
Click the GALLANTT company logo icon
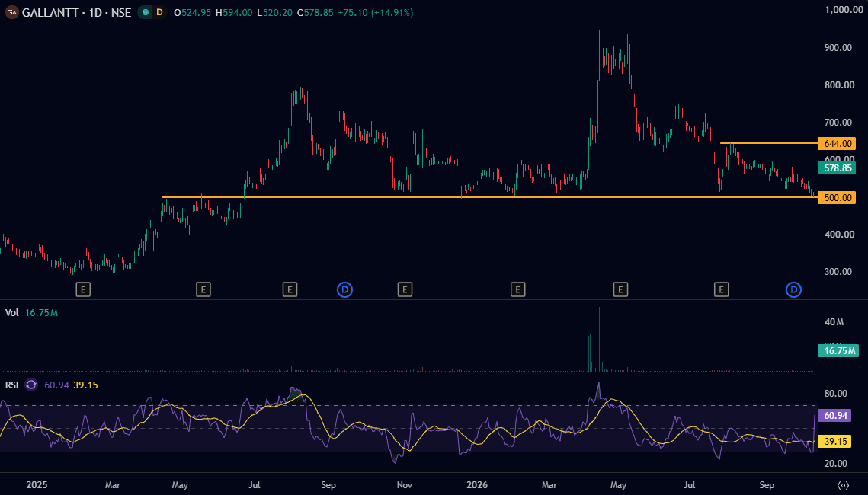11,12
